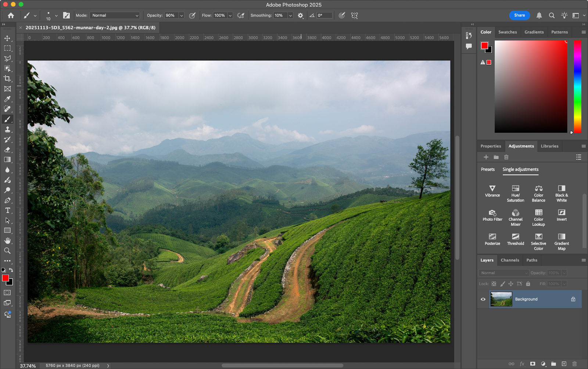The height and width of the screenshot is (369, 588).
Task: Switch to the Channels tab
Action: pyautogui.click(x=510, y=260)
